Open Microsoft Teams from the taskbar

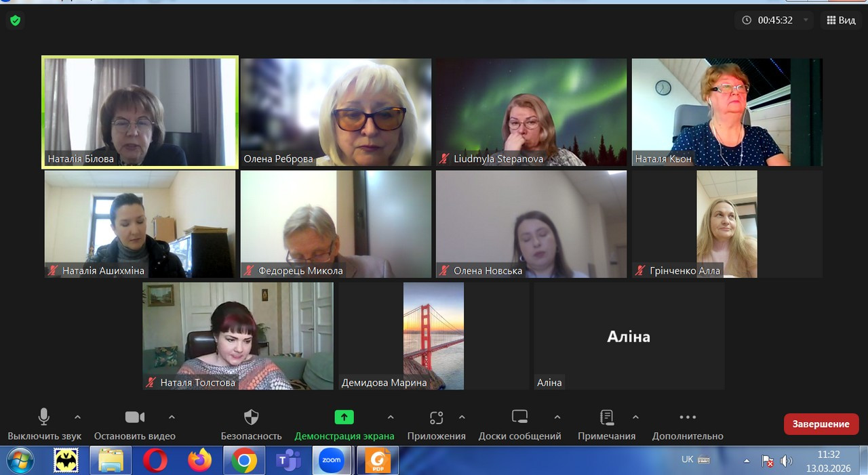(x=288, y=461)
